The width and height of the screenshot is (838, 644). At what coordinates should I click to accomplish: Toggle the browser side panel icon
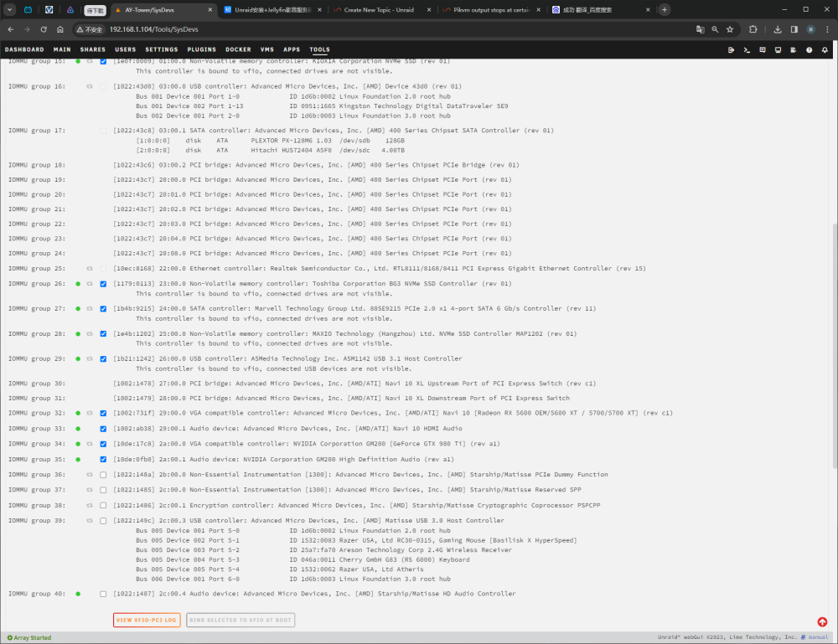[x=794, y=29]
